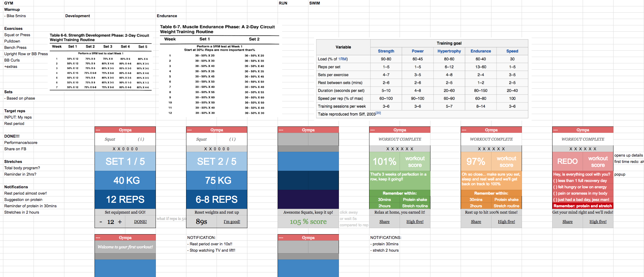Select "Welcome to your first workout!" banner
Image resolution: width=644 pixels, height=277 pixels.
click(125, 247)
